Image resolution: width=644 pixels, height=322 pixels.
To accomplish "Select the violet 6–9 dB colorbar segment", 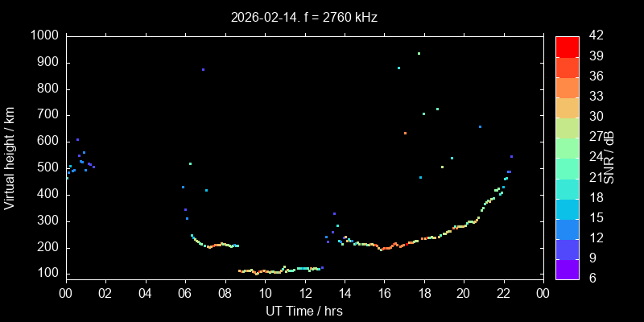I will click(x=567, y=269).
